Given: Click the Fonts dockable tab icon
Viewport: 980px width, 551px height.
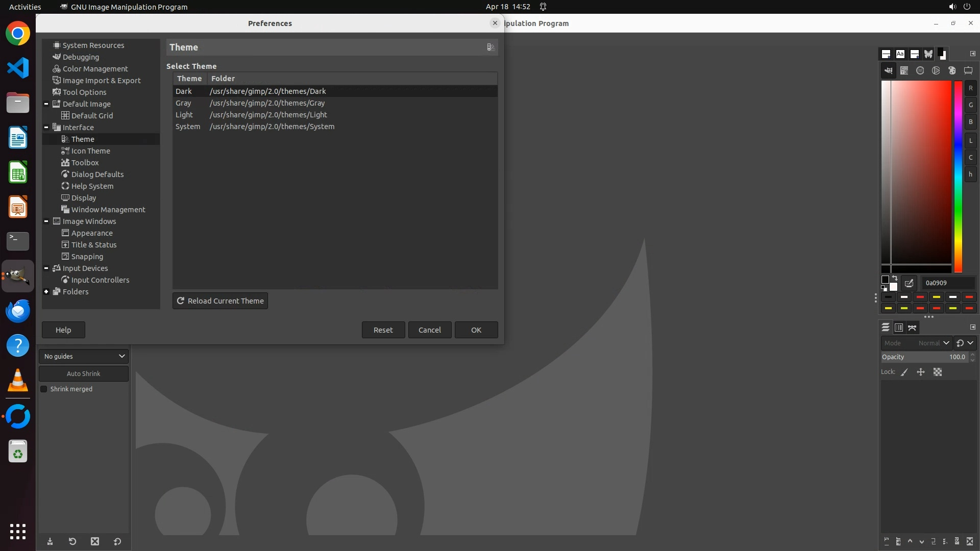Looking at the screenshot, I should point(900,54).
